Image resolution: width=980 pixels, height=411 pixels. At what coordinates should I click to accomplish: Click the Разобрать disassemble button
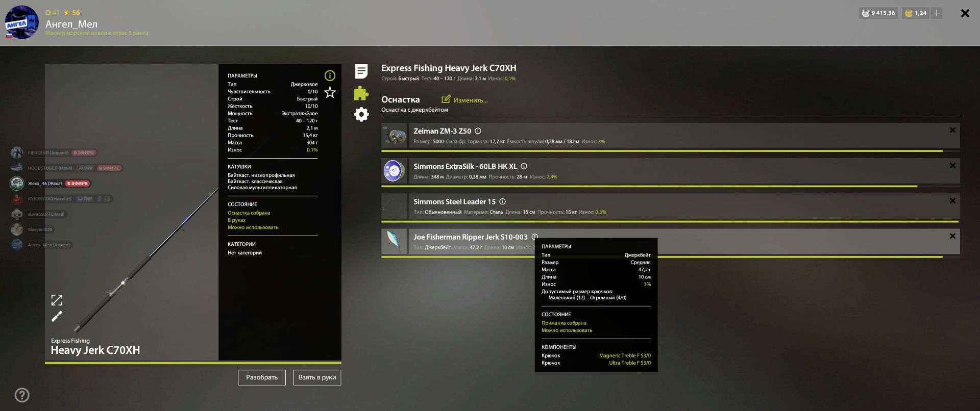[262, 377]
